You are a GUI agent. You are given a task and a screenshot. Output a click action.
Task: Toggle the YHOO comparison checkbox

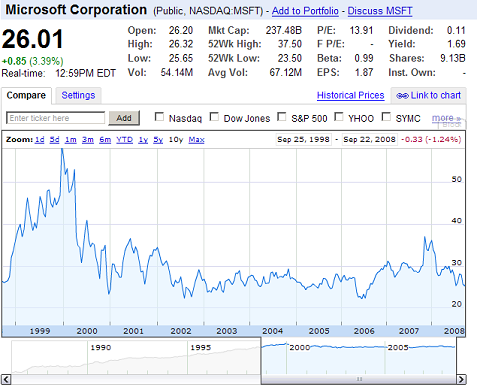point(339,117)
